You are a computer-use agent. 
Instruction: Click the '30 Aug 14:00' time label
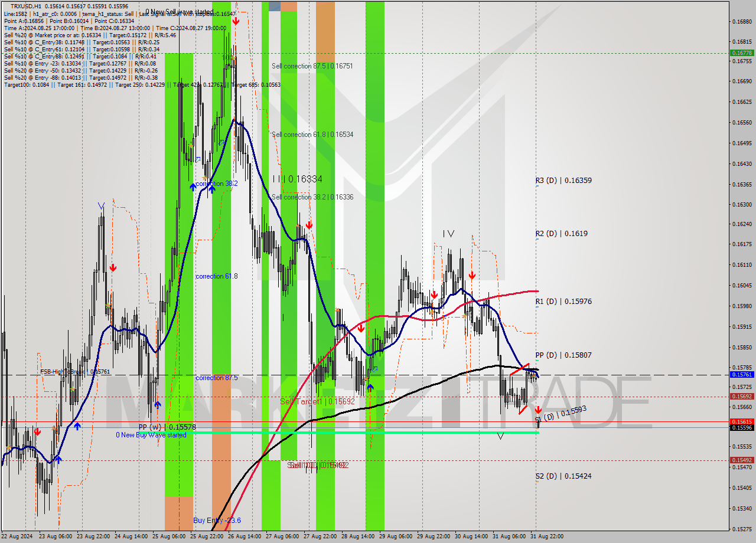tap(471, 537)
